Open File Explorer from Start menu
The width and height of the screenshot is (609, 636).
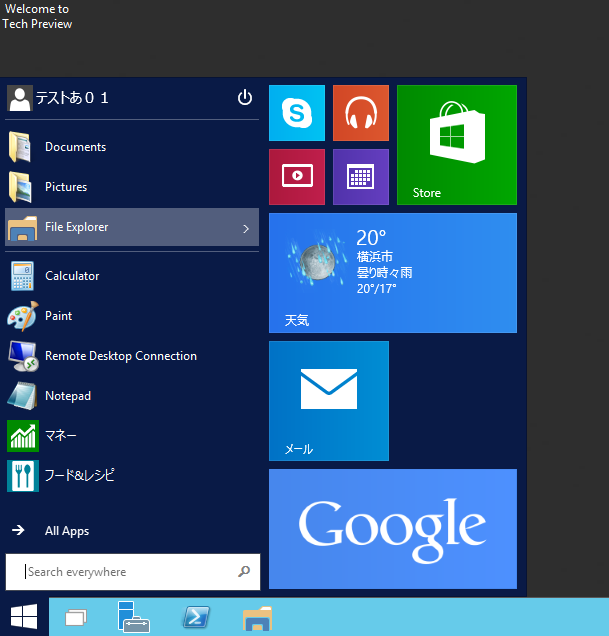coord(132,227)
